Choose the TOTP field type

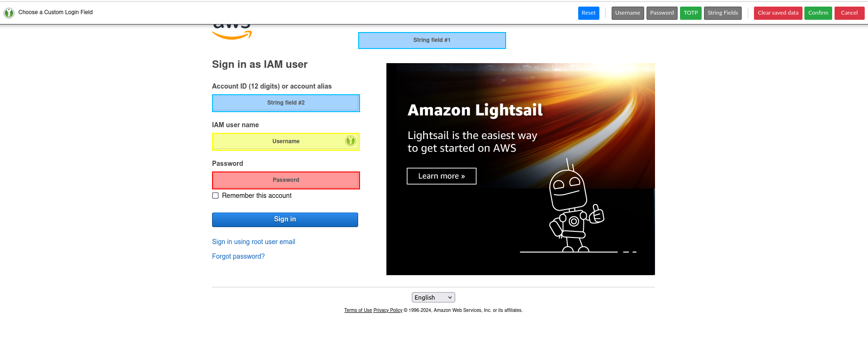tap(690, 13)
